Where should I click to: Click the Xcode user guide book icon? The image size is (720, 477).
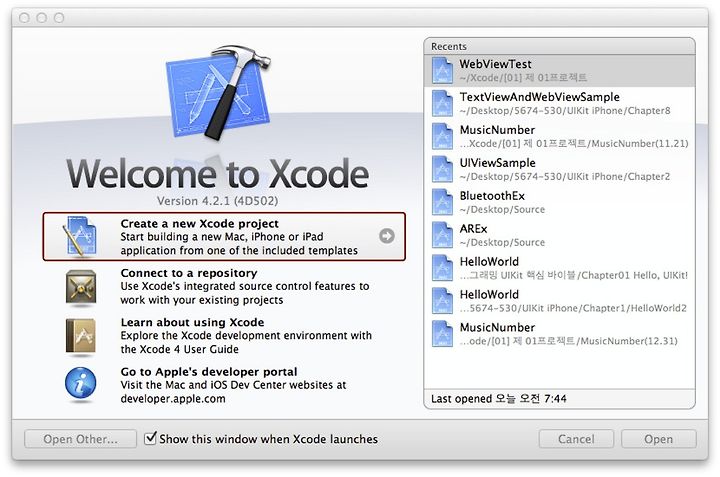click(81, 337)
